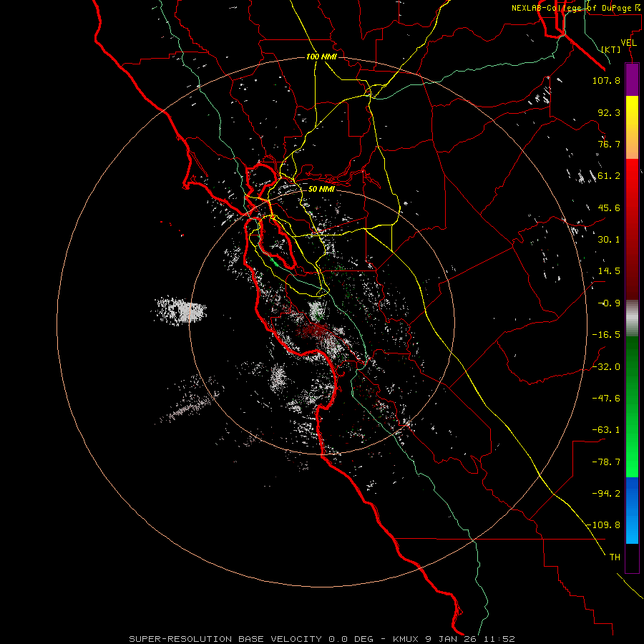
Task: Pick the bright red segment of color bar
Action: (x=632, y=229)
